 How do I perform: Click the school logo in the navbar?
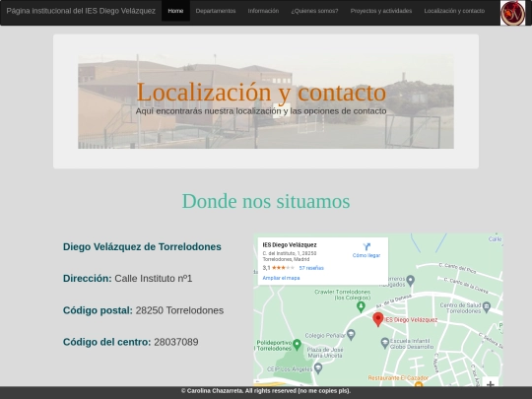click(512, 13)
